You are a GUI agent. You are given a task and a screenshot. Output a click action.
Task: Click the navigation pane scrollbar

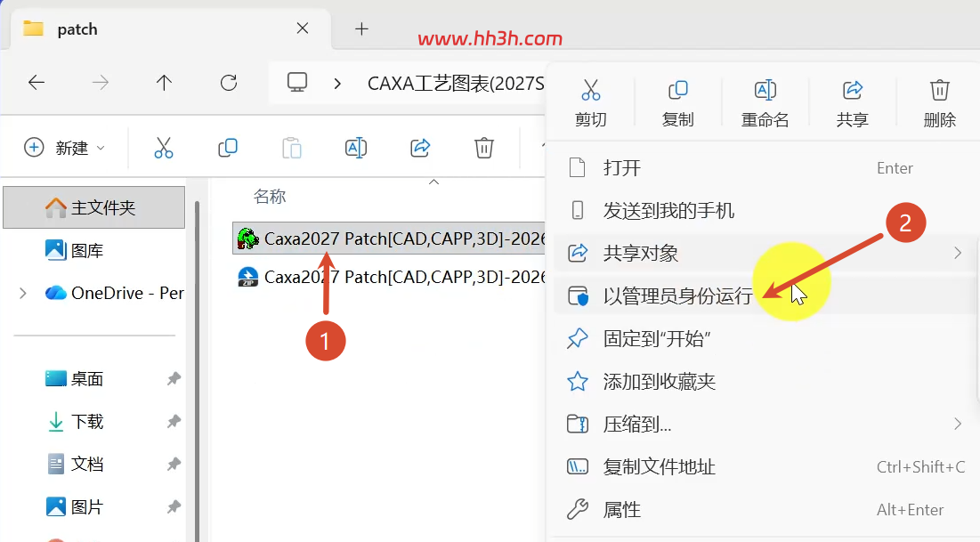pyautogui.click(x=198, y=371)
